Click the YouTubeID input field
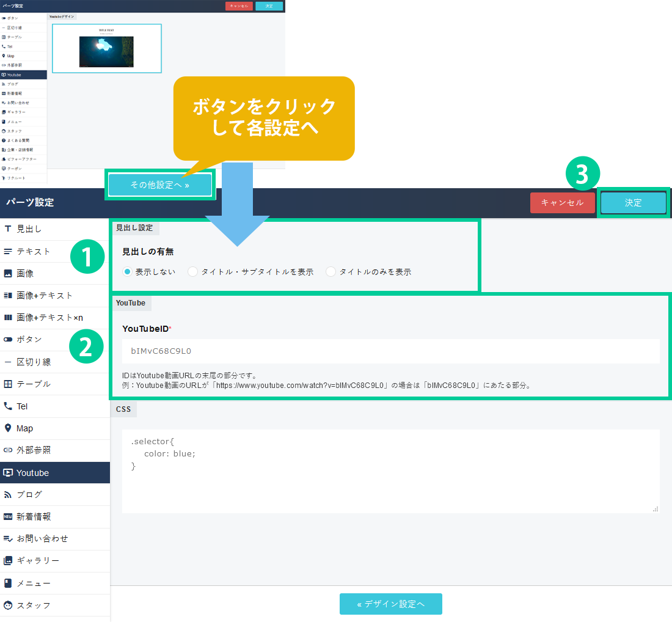672x622 pixels. 390,351
